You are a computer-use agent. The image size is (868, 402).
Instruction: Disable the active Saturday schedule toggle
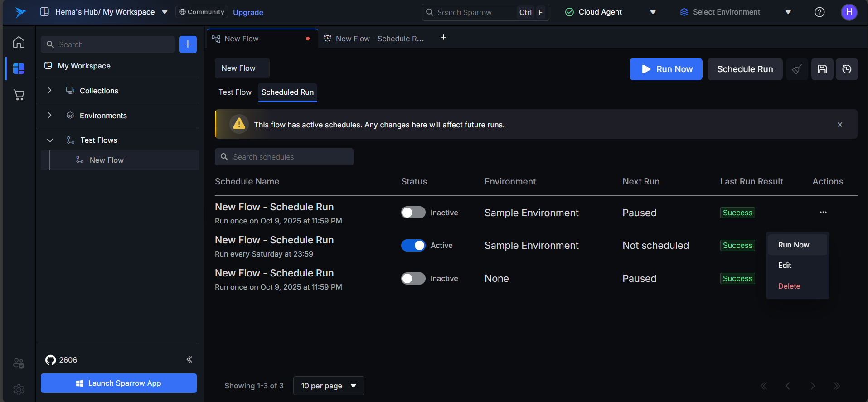click(413, 245)
